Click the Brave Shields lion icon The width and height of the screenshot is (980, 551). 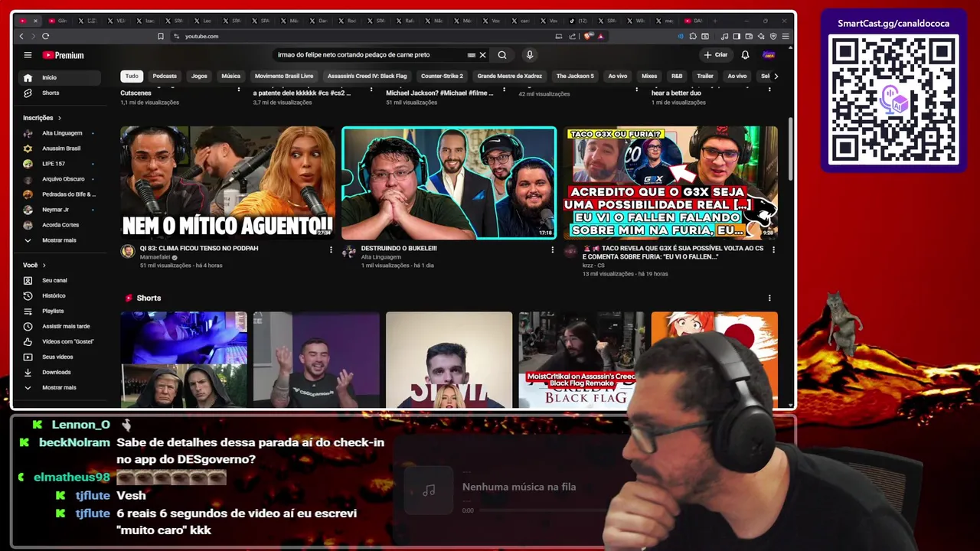click(589, 36)
